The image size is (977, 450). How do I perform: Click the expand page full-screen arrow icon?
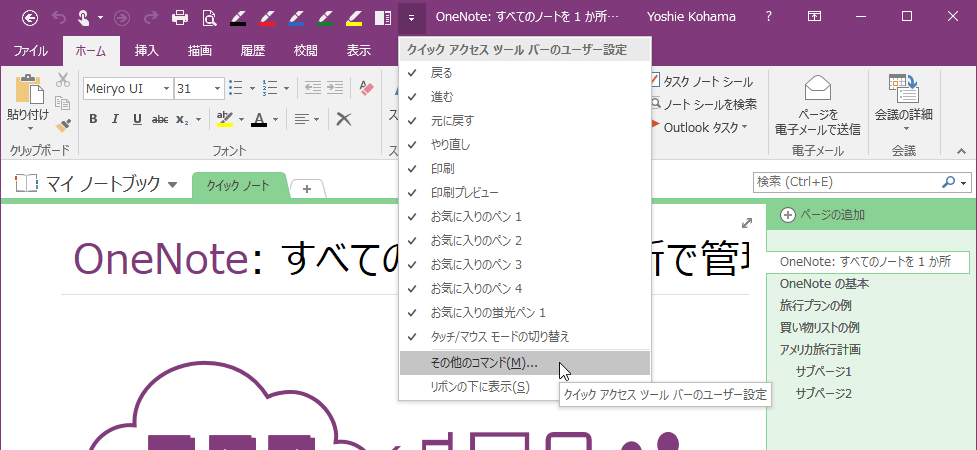click(x=747, y=223)
